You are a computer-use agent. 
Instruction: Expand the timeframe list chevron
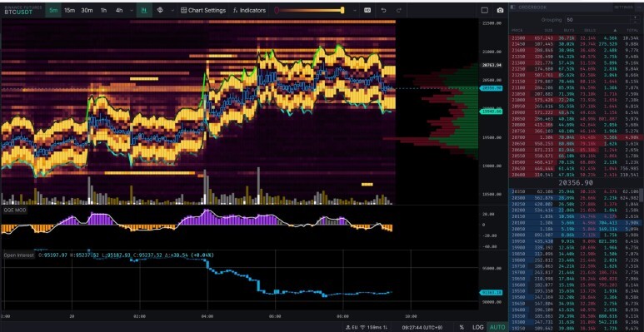pos(132,10)
